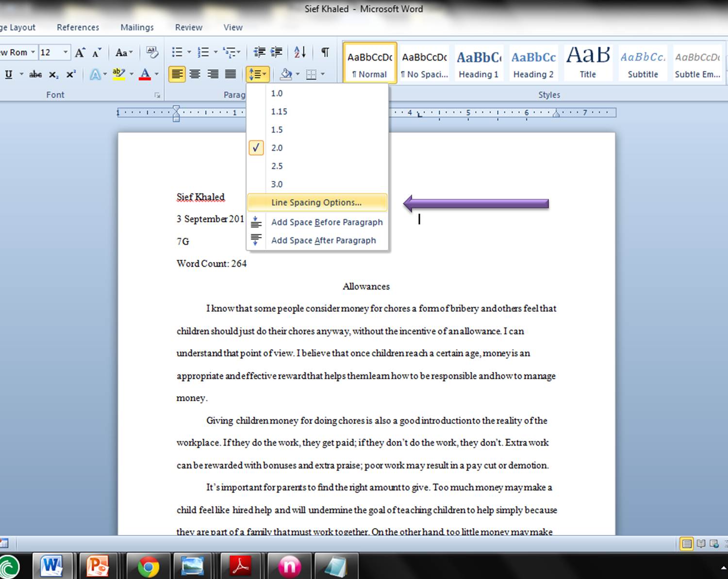Click Add Space Before Paragraph
The height and width of the screenshot is (579, 728).
point(317,222)
